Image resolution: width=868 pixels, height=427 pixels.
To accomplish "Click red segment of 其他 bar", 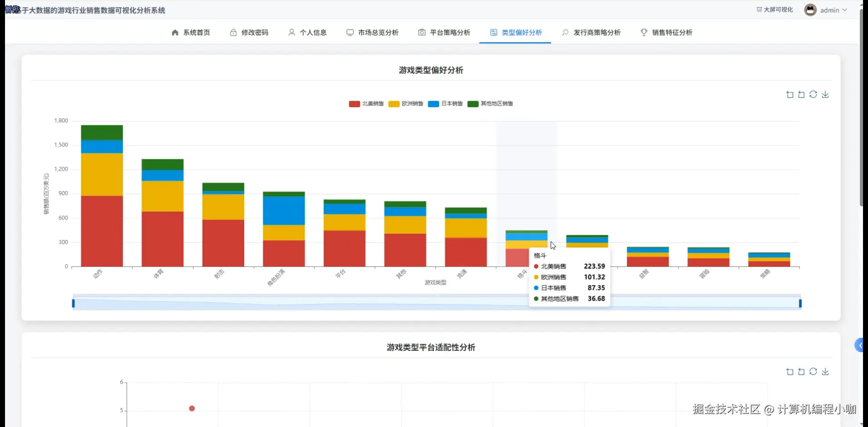I will pos(405,250).
